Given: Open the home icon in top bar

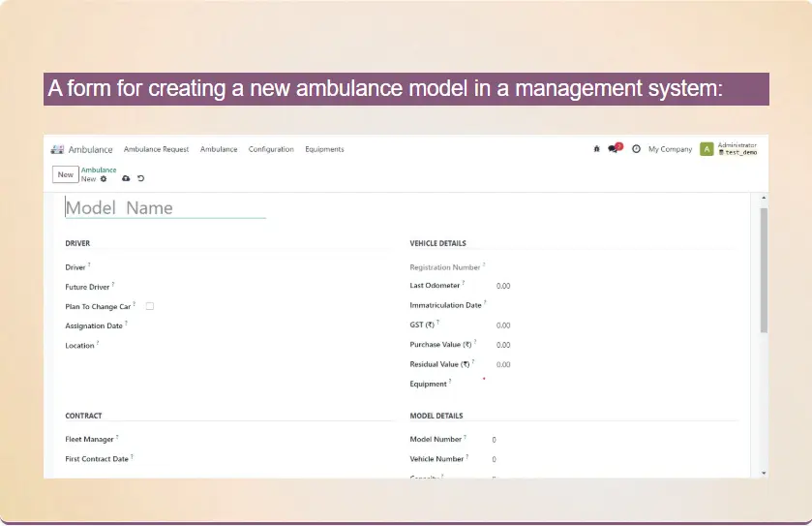Looking at the screenshot, I should point(596,149).
